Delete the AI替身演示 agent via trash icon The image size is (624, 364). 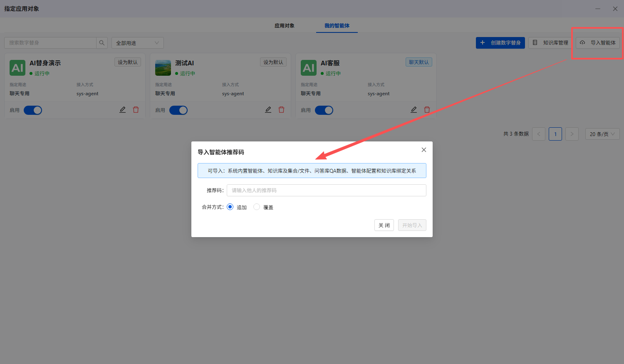coord(136,110)
